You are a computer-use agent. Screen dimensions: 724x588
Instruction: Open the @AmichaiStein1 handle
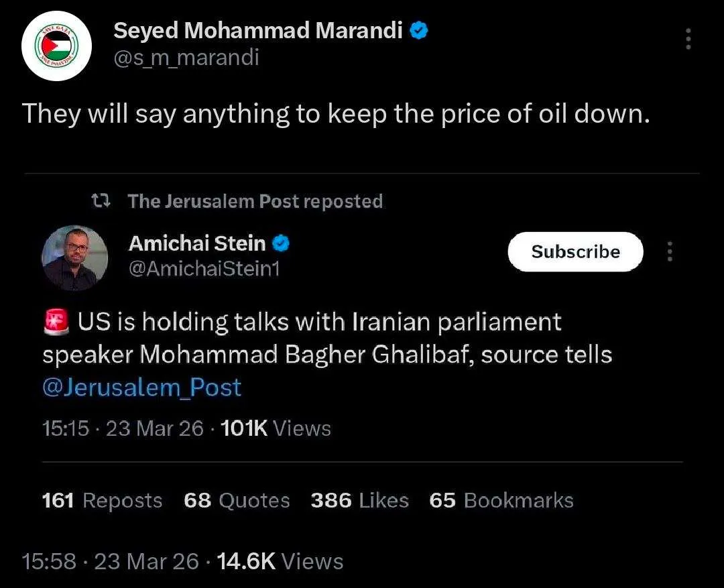click(x=204, y=269)
